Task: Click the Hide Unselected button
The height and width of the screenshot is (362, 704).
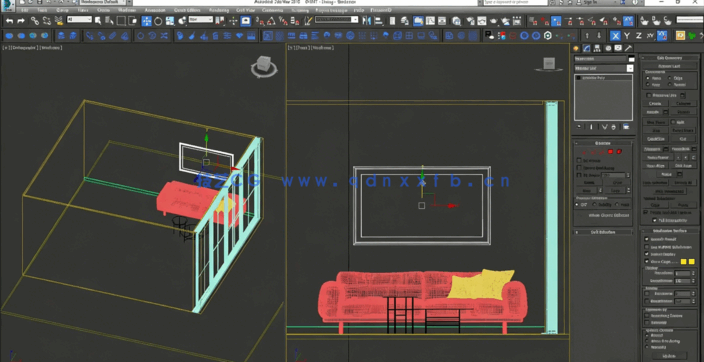Action: [669, 191]
